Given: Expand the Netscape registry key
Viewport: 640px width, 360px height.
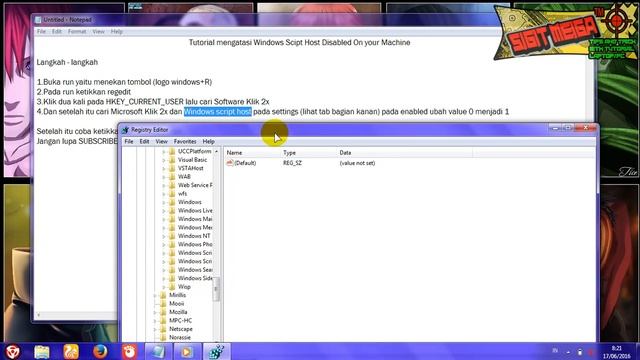Looking at the screenshot, I should tap(156, 329).
